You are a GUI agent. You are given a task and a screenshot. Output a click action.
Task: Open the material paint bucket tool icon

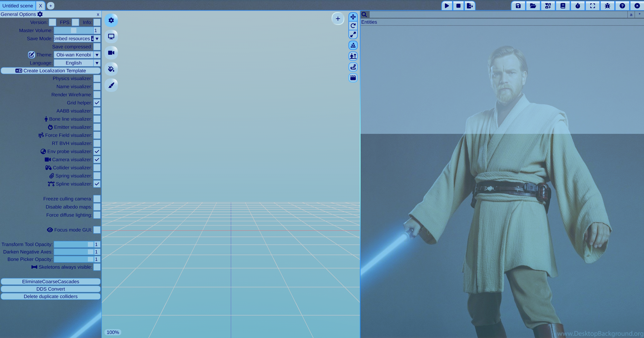[x=111, y=69]
